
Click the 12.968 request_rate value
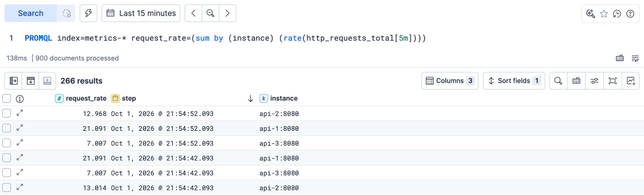(x=94, y=114)
